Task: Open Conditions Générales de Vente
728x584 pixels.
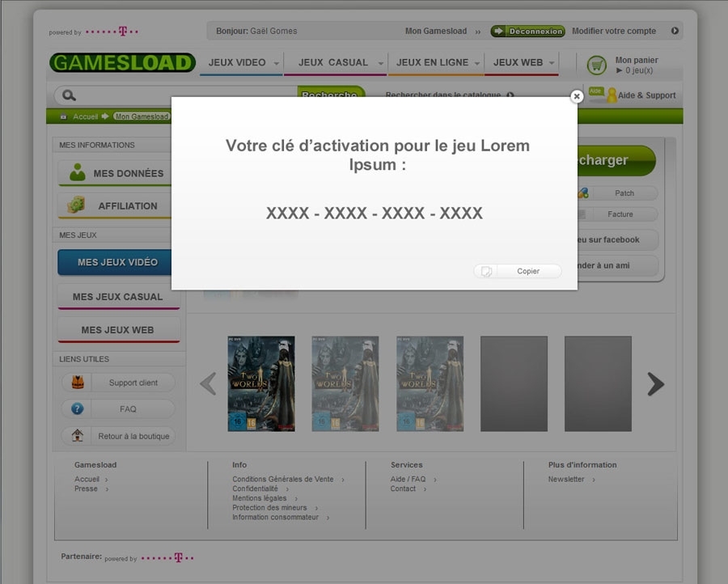Action: point(283,479)
